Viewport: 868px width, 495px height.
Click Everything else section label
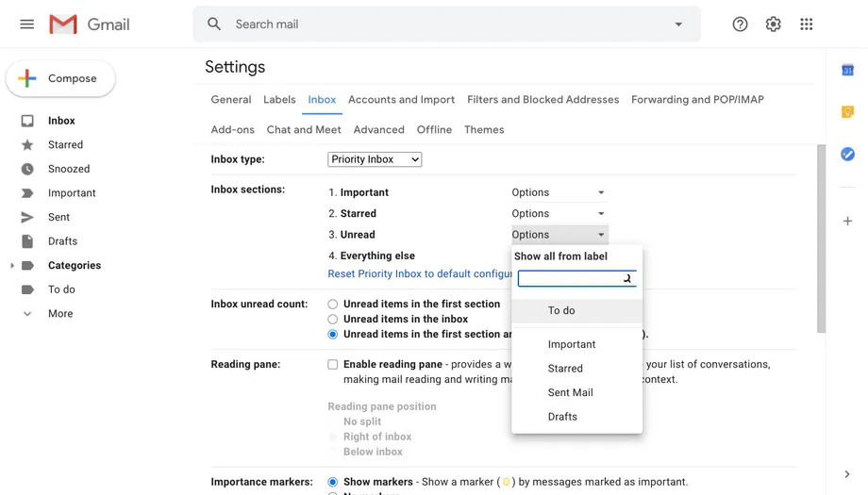coord(377,256)
